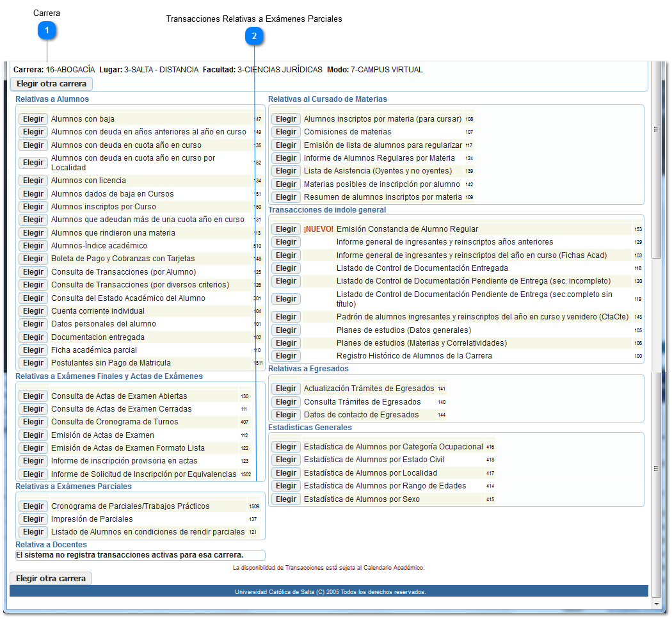672x619 pixels.
Task: Click the 'Documentacion entregada' row text
Action: point(98,337)
